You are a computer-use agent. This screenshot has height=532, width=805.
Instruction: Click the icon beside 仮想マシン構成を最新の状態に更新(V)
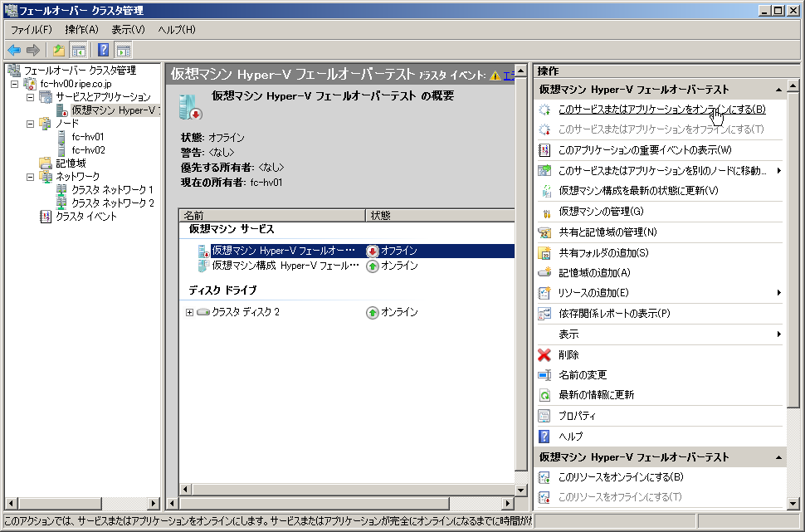click(544, 191)
